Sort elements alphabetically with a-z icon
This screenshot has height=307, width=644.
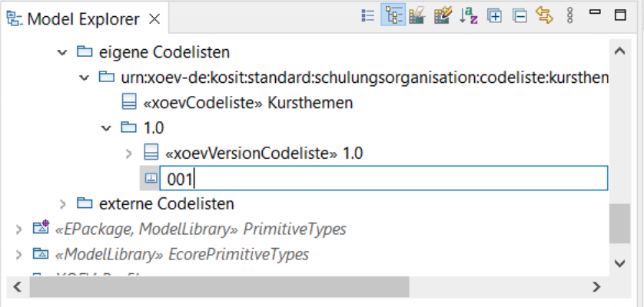(x=468, y=15)
